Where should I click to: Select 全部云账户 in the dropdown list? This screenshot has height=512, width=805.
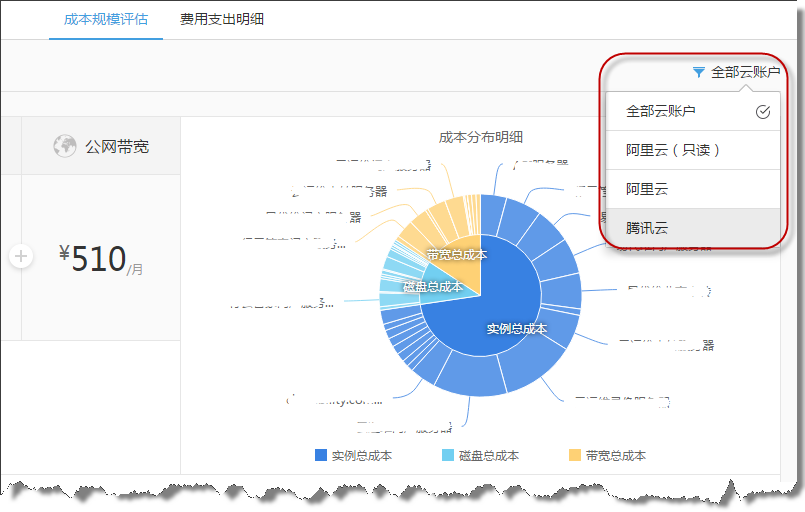point(693,111)
